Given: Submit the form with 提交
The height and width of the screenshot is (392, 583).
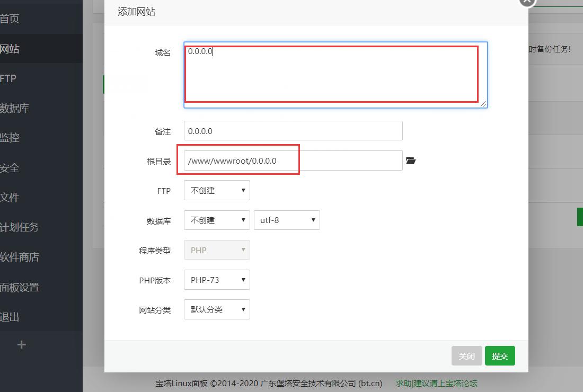Looking at the screenshot, I should coord(500,355).
